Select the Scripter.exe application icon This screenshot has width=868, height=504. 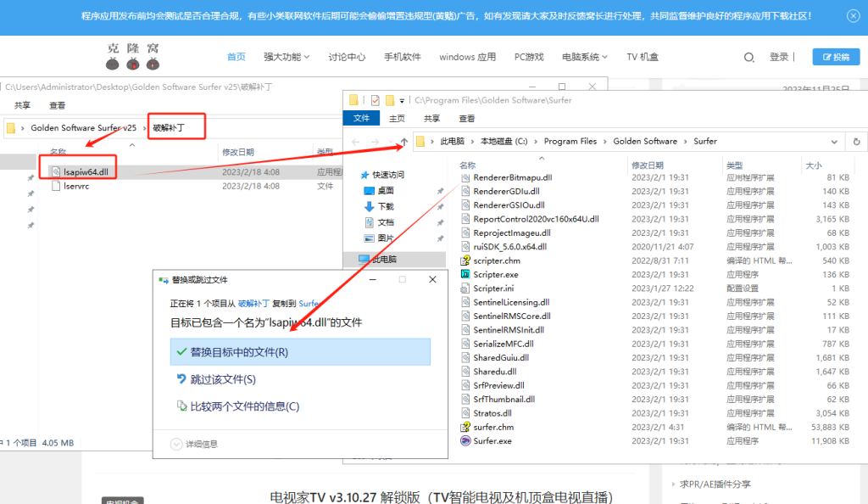(465, 274)
